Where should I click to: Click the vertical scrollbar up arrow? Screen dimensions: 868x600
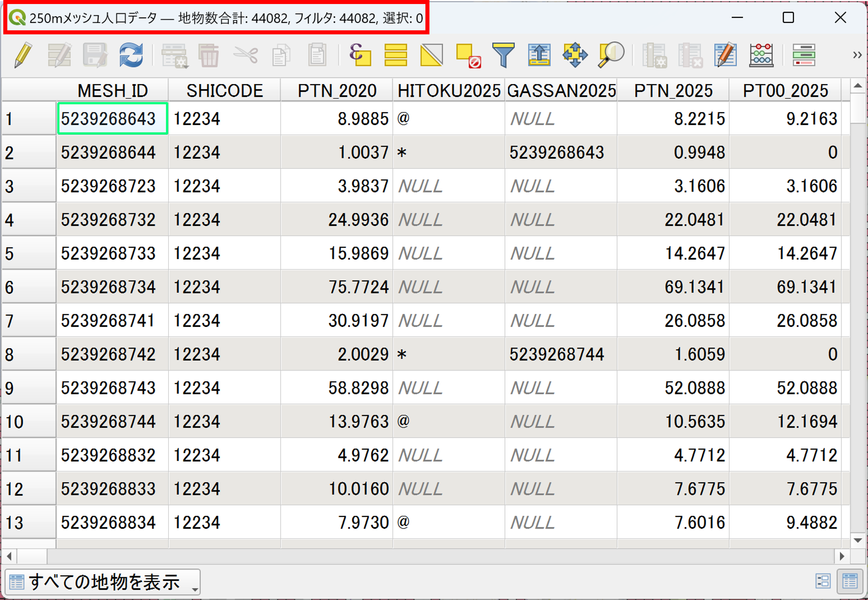pos(858,86)
